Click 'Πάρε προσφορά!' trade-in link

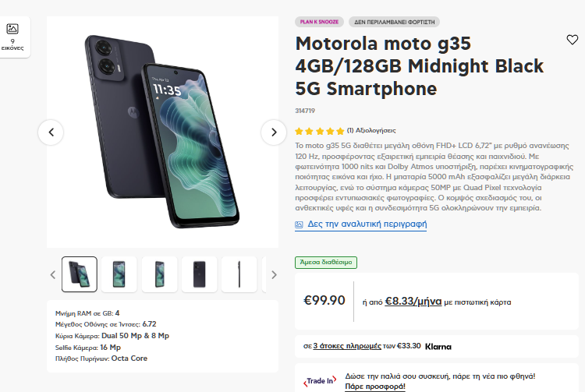click(375, 386)
